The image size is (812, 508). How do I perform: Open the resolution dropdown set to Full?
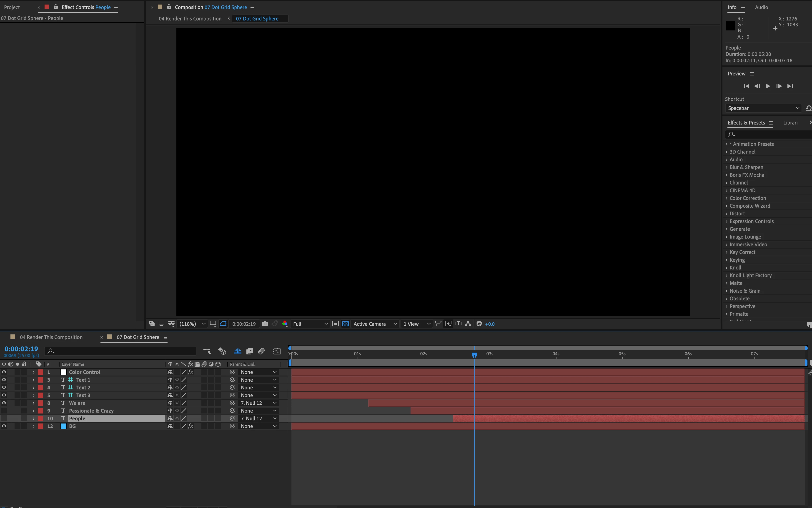click(310, 324)
